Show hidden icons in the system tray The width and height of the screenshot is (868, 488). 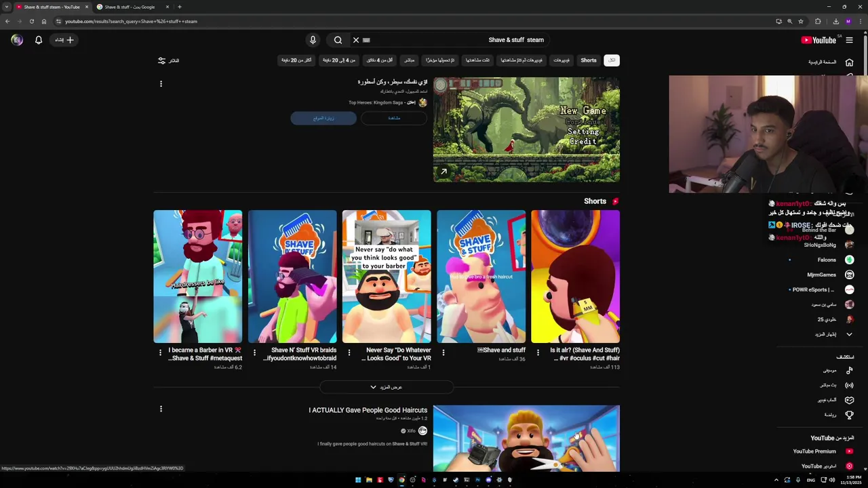point(776,480)
